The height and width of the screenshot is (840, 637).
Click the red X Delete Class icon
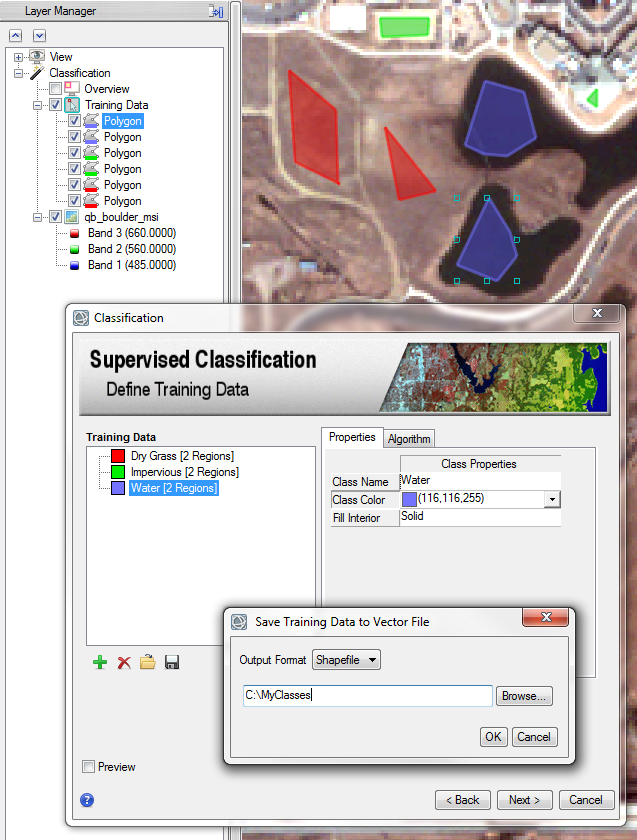[124, 663]
